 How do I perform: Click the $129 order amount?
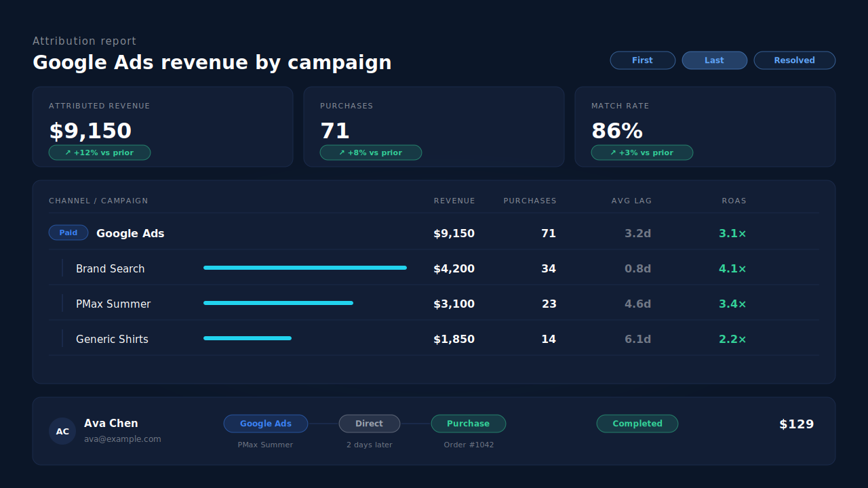pos(796,424)
